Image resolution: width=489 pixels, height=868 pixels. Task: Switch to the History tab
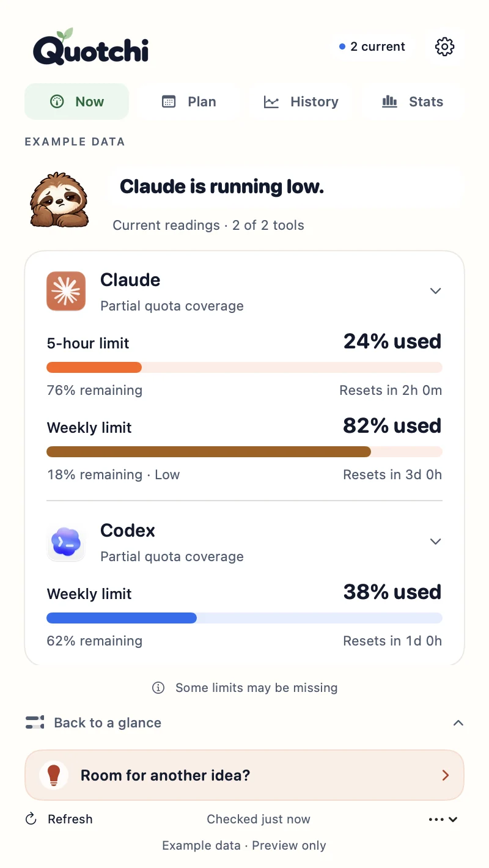[x=301, y=101]
